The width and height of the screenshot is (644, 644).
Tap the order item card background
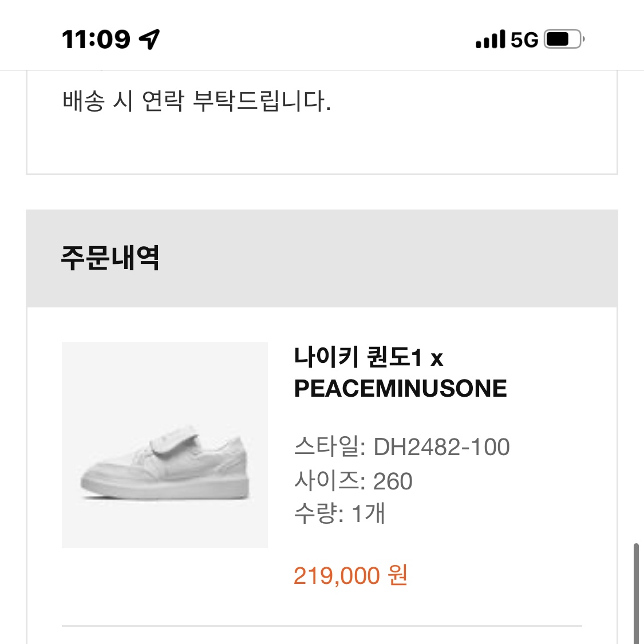point(322,476)
